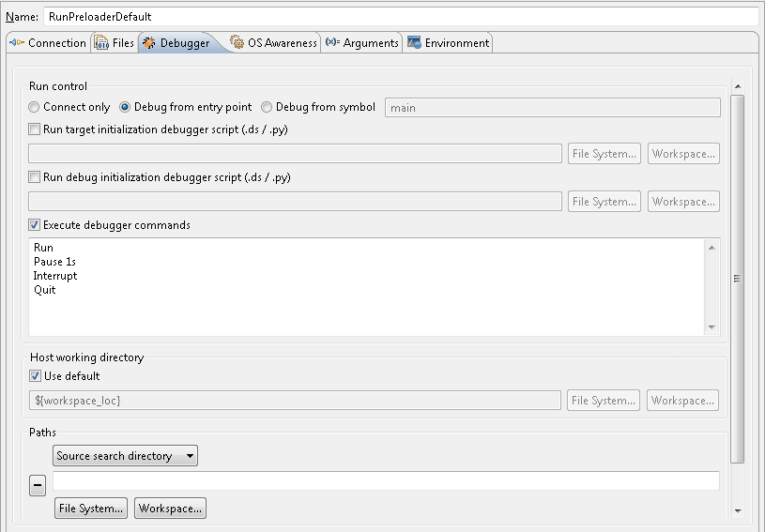Click the target initialization script path field
This screenshot has width=765, height=532.
pos(295,154)
